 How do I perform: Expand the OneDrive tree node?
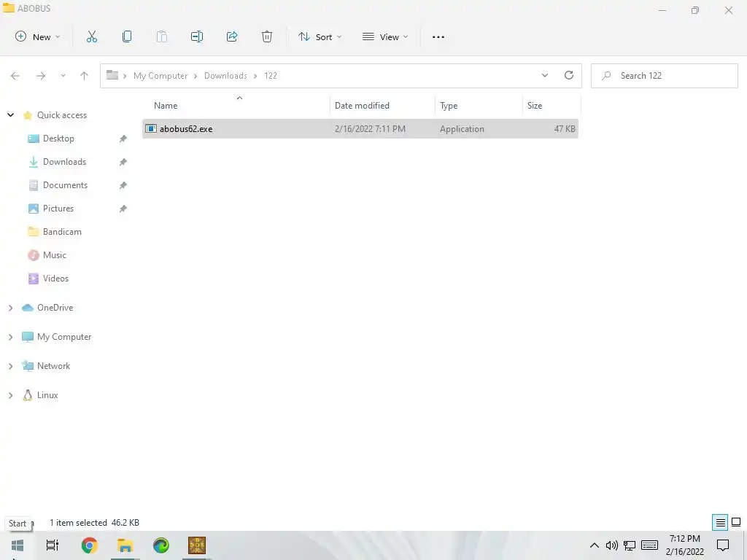(10, 308)
